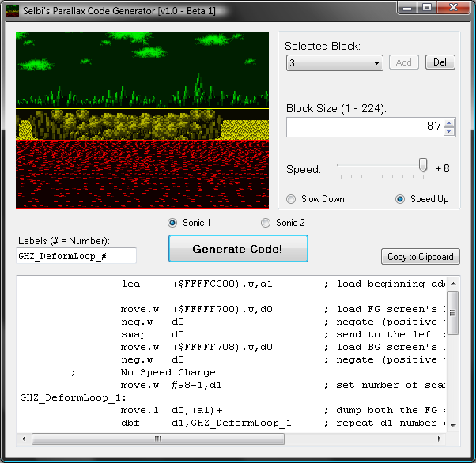Click the Copy to Clipboard button
The image size is (476, 463).
(421, 257)
